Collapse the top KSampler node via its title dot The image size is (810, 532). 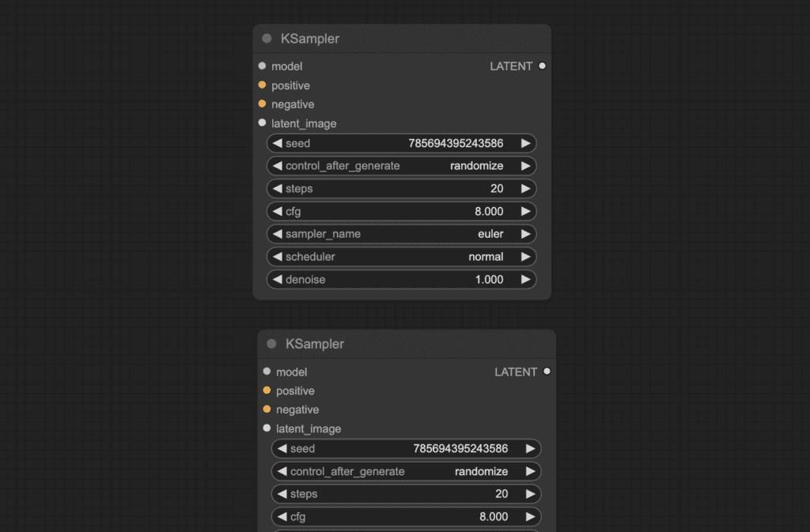tap(267, 39)
